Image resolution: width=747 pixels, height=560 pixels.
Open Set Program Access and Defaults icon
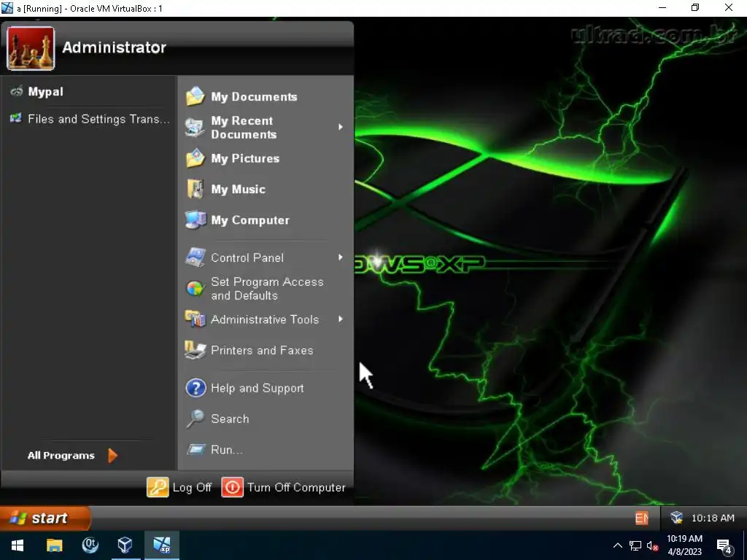(x=196, y=289)
